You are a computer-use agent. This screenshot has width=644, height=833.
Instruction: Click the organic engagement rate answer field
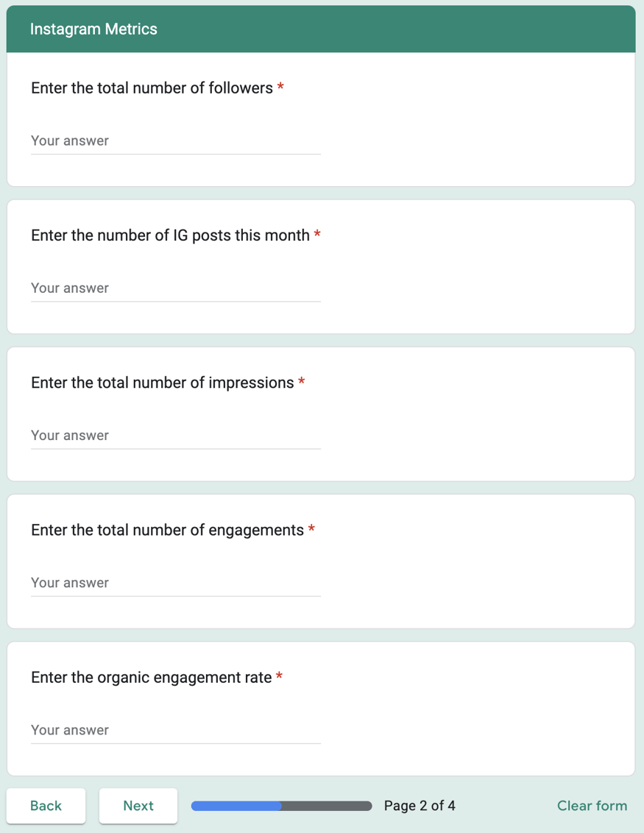point(175,730)
